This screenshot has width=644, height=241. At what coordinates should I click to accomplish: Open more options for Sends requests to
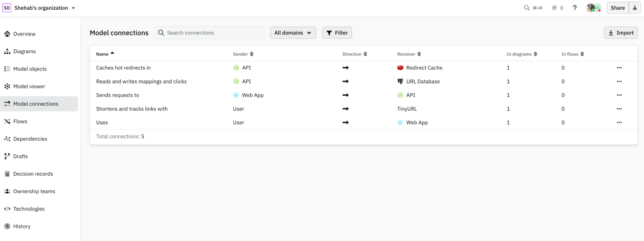619,95
